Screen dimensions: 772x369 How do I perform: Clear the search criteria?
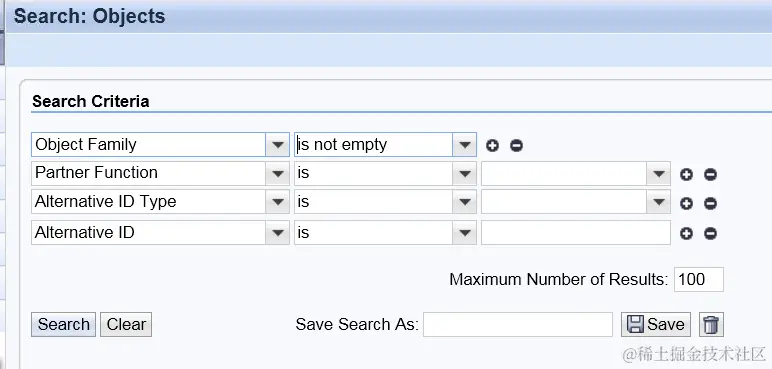click(126, 325)
